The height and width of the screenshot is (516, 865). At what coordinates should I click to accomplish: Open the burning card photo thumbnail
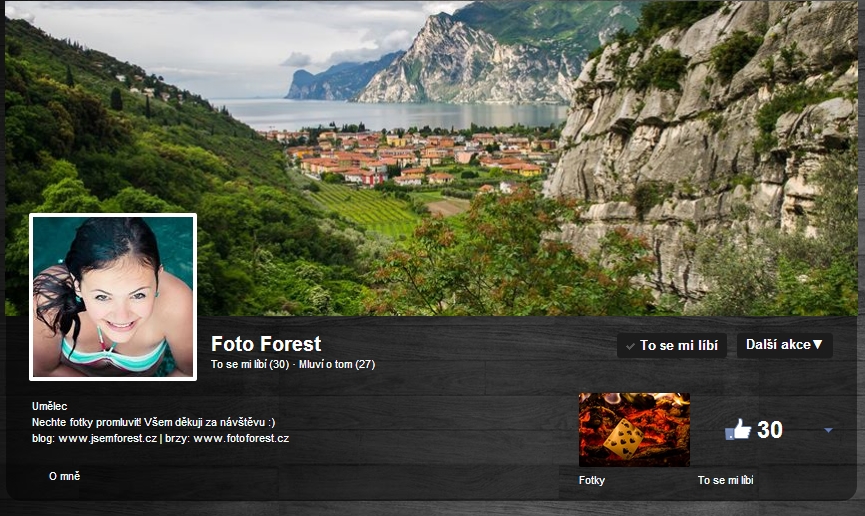634,430
